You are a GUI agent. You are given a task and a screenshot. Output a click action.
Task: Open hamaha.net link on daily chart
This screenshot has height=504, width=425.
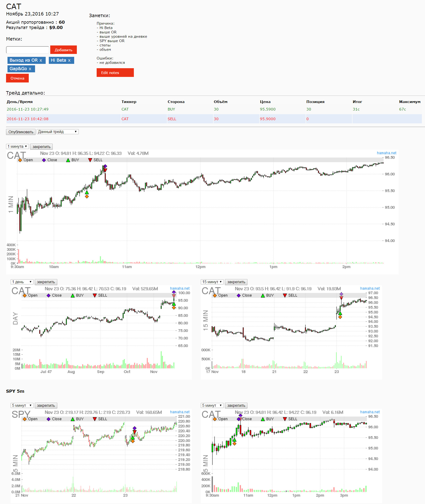tap(180, 288)
